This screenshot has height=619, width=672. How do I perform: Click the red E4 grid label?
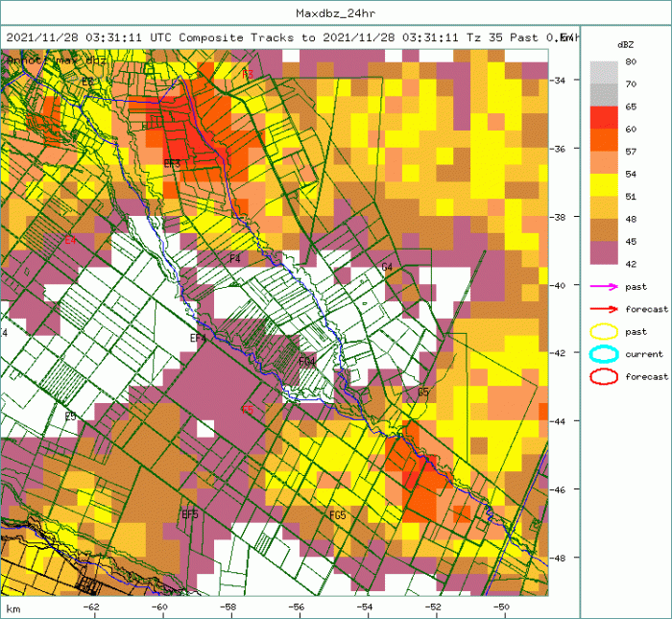pos(70,240)
